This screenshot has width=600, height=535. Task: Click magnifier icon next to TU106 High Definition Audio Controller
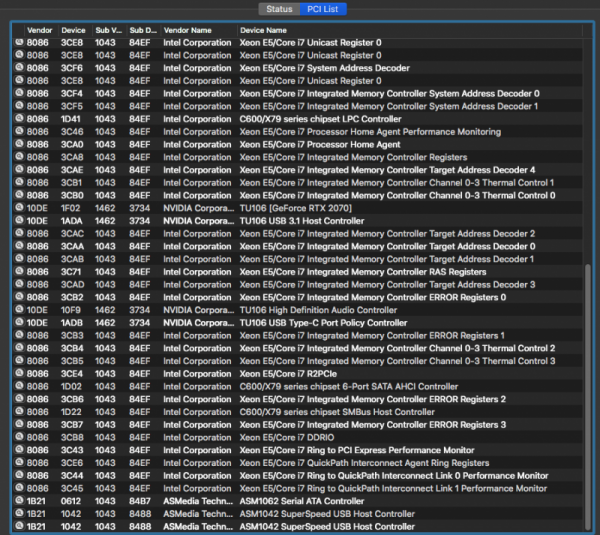(x=19, y=310)
